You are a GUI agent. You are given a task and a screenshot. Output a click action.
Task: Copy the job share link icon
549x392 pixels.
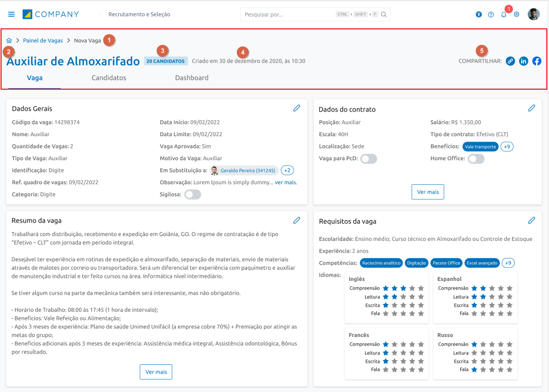(x=511, y=61)
